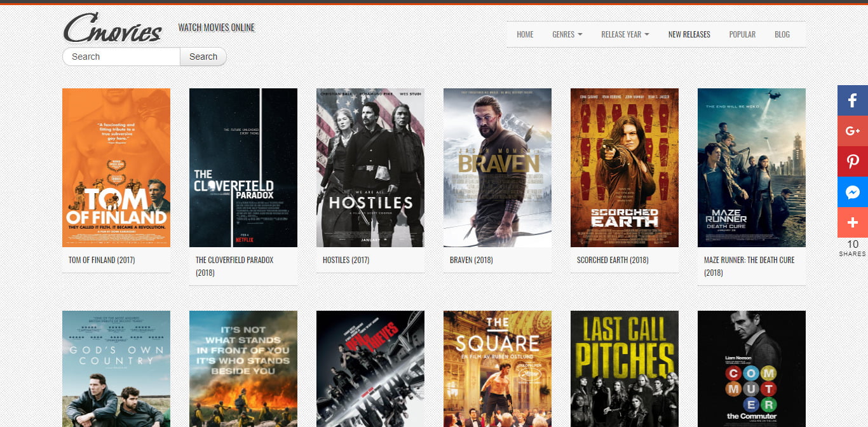Image resolution: width=868 pixels, height=427 pixels.
Task: Share via Facebook Messenger icon
Action: click(x=853, y=191)
